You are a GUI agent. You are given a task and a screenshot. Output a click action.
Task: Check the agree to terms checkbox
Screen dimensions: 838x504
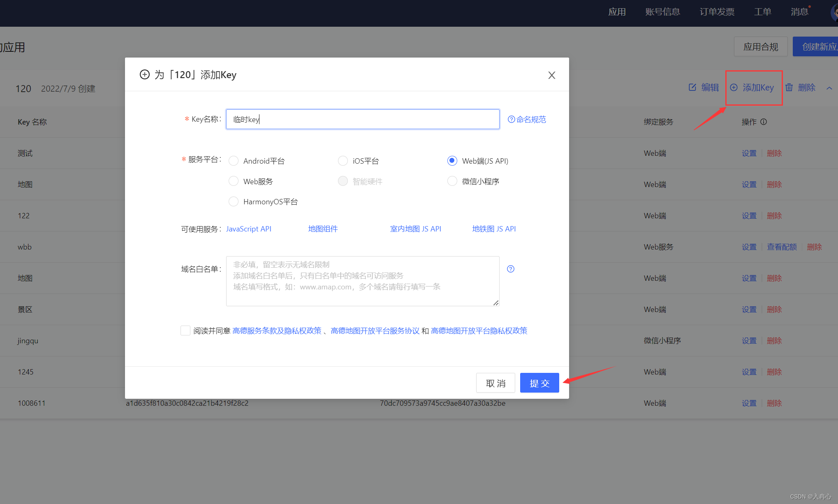coord(185,331)
